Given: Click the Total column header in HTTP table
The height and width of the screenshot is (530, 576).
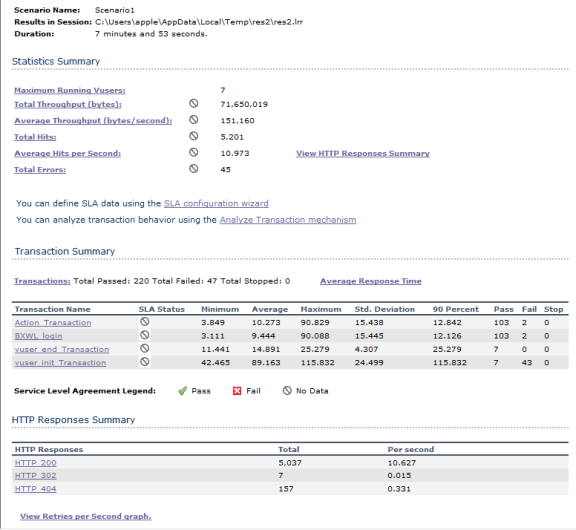Looking at the screenshot, I should click(x=289, y=450).
